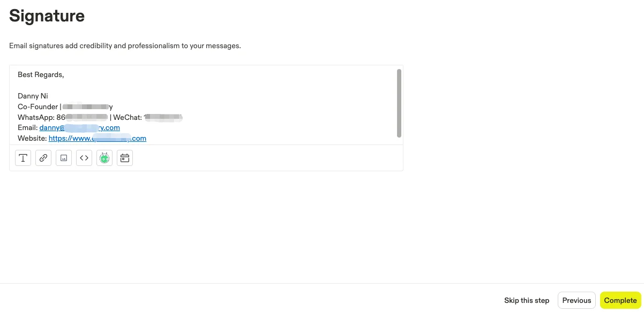Click the Co-Founder title line
This screenshot has width=644, height=312.
point(65,106)
